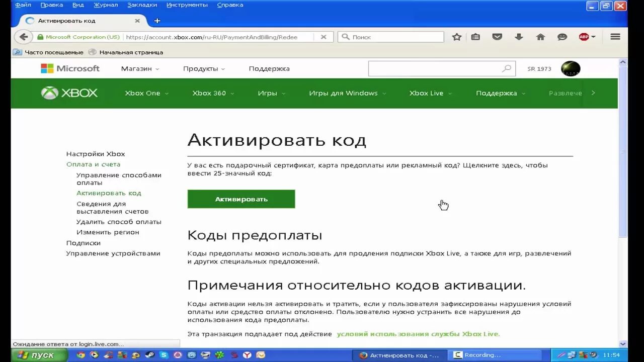Open Управление способами оплаты link
This screenshot has height=362, width=644.
pyautogui.click(x=119, y=179)
